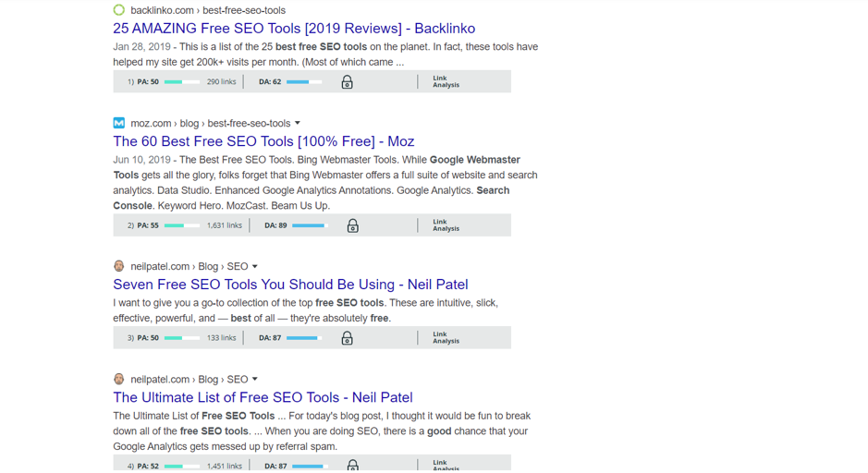Click the '290 links' count in row 1
Screen dimensions: 868x473
(x=222, y=82)
